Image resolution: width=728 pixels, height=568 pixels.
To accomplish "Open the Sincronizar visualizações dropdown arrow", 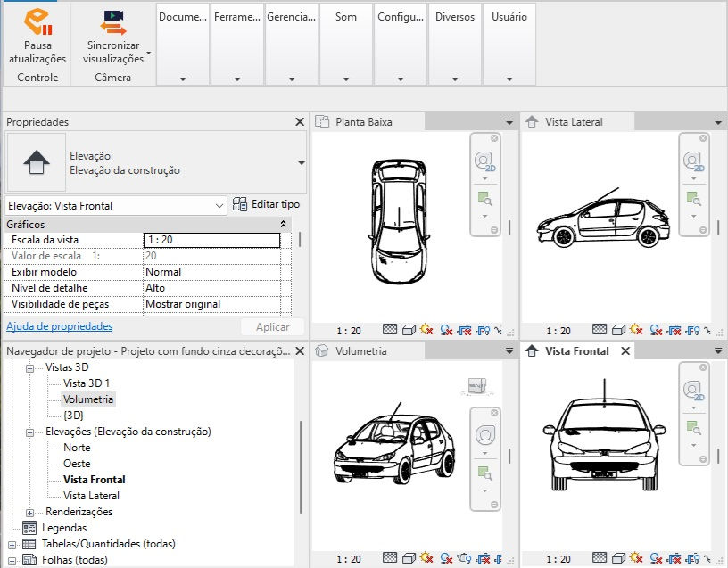I will 149,53.
